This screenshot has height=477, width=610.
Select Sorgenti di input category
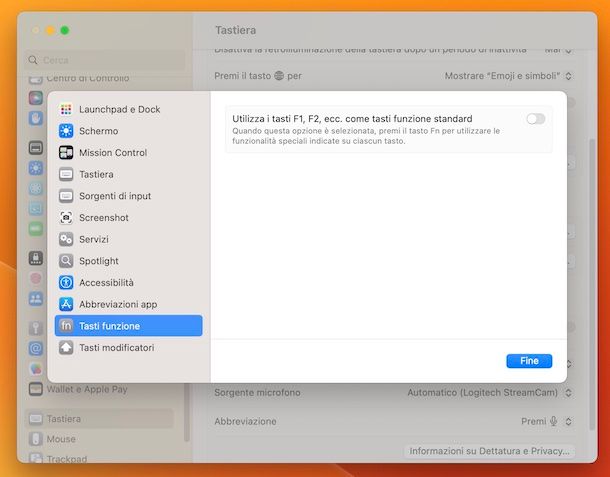tap(128, 196)
